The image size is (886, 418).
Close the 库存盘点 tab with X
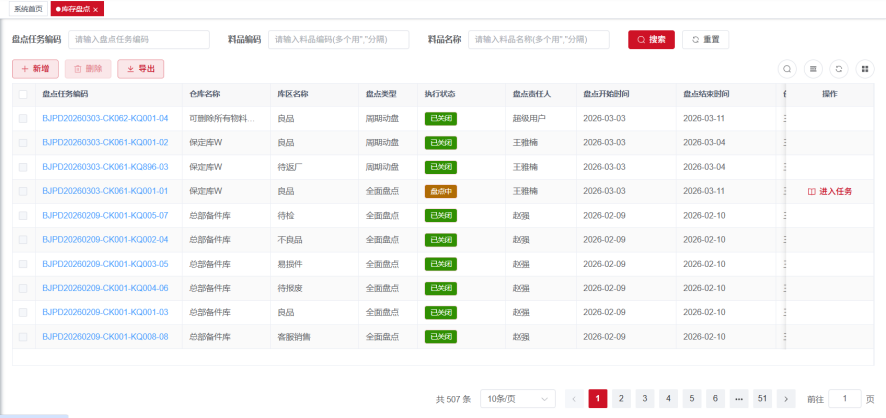(95, 10)
